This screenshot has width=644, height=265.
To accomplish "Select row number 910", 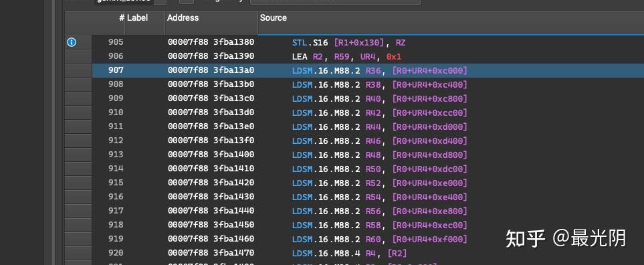I will tap(116, 112).
